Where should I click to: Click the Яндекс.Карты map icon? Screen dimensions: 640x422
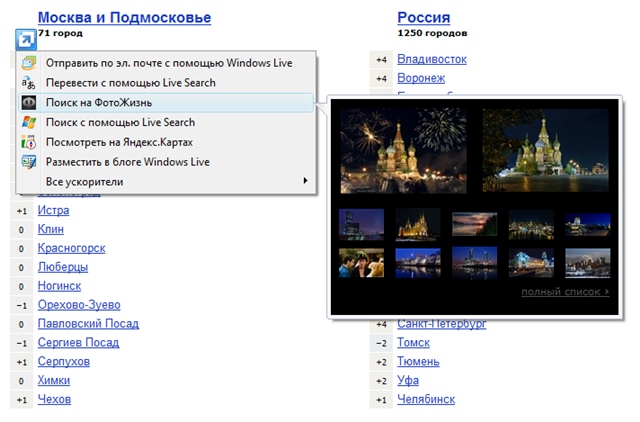point(29,142)
